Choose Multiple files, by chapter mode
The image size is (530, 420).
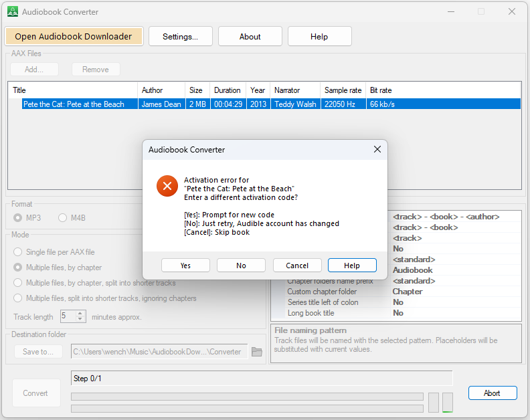(19, 268)
